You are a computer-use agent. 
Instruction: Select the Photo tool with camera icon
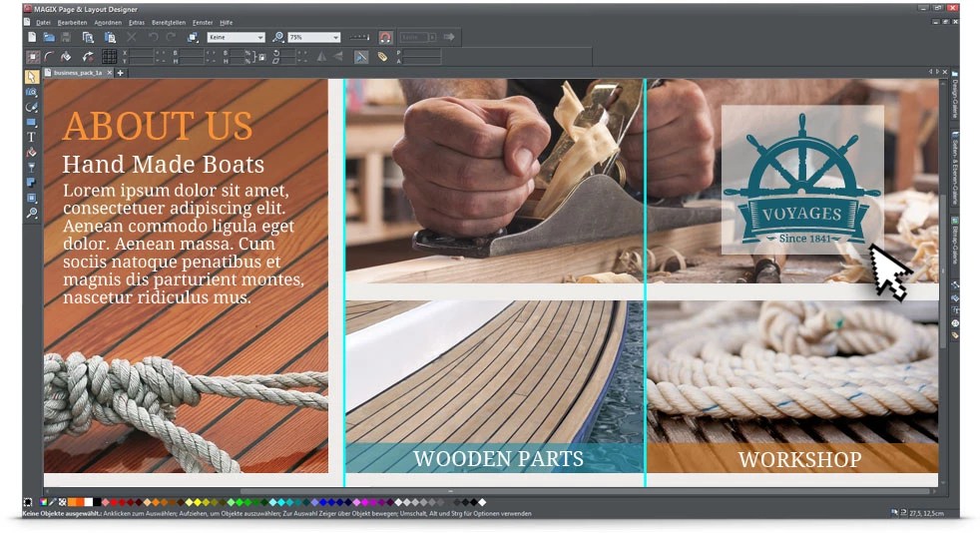(x=31, y=92)
